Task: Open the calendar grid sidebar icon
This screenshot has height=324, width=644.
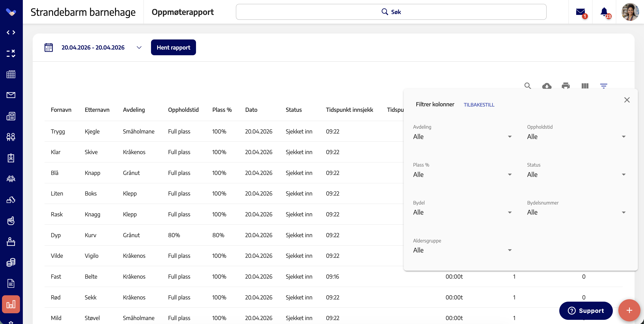Action: [x=11, y=74]
